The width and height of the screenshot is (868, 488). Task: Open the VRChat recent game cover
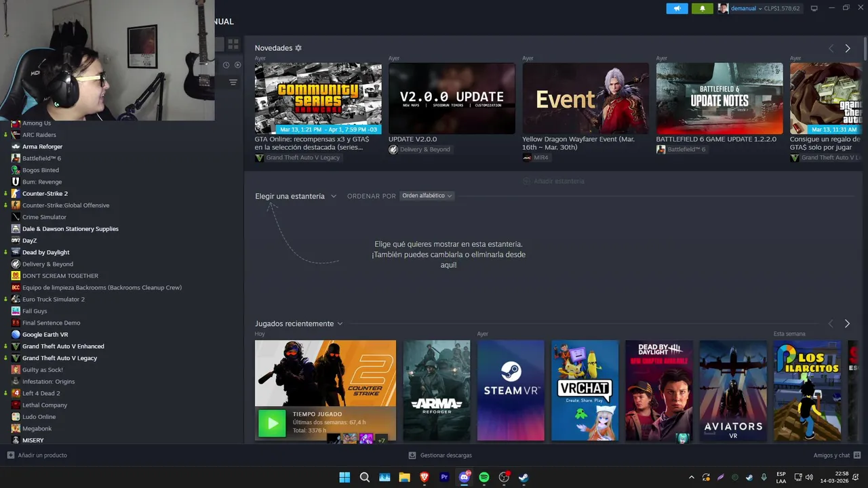point(585,390)
